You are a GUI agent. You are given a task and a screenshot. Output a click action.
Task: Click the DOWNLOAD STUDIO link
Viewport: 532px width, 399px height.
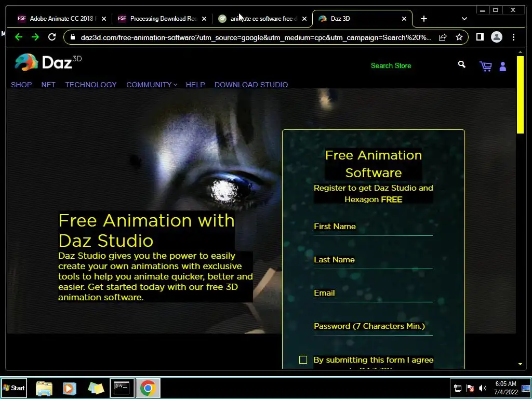[x=251, y=85]
